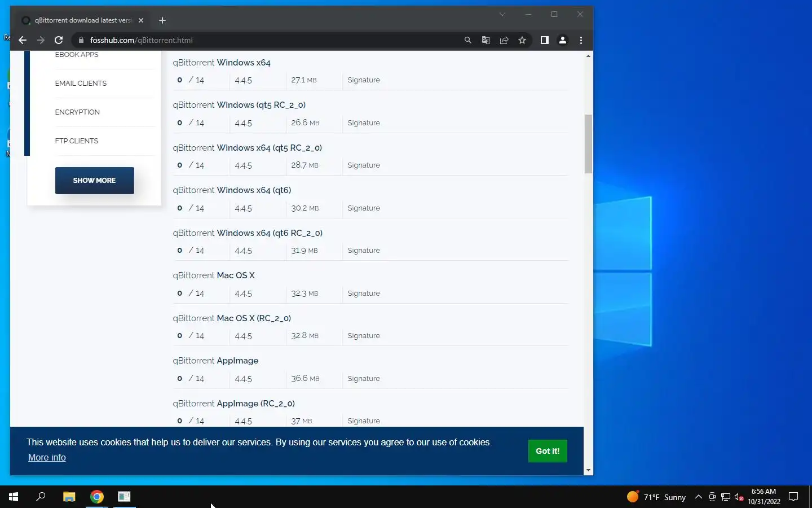Share this page with the share icon
The width and height of the screenshot is (812, 508).
[x=504, y=40]
